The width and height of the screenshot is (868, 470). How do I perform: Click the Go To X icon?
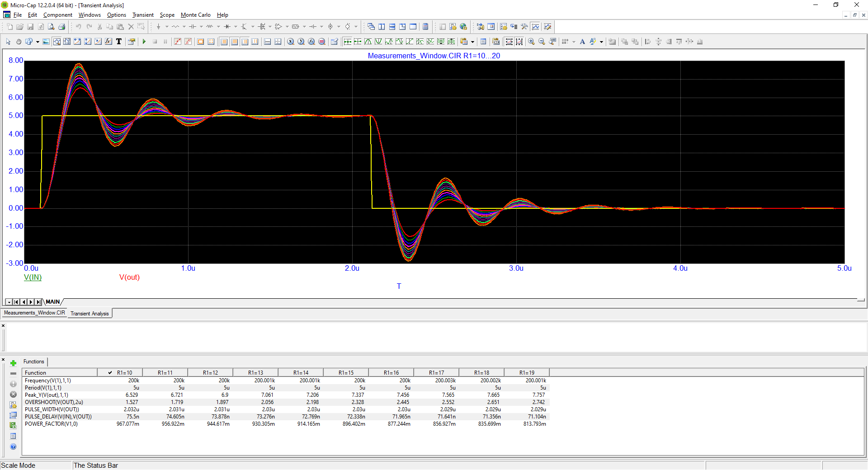click(x=291, y=42)
